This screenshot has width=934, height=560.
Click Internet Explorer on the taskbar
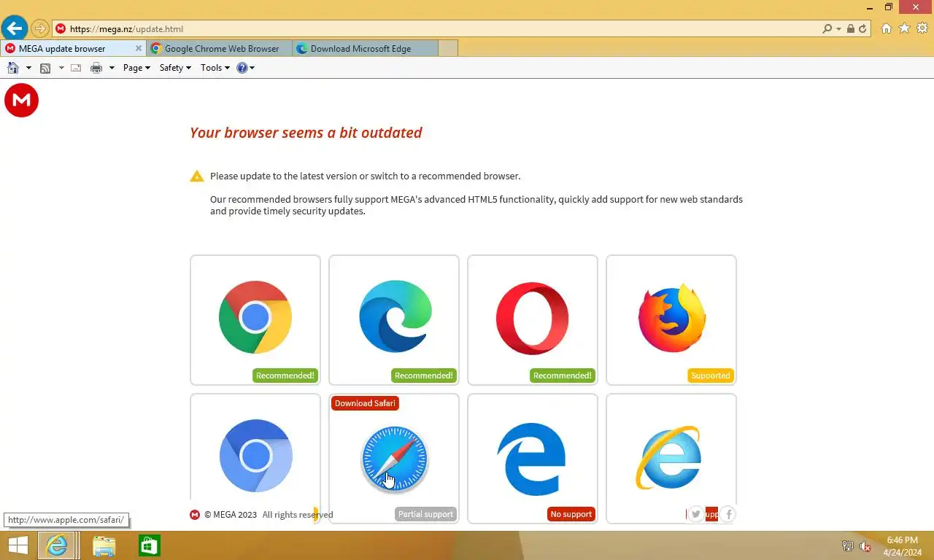[57, 545]
